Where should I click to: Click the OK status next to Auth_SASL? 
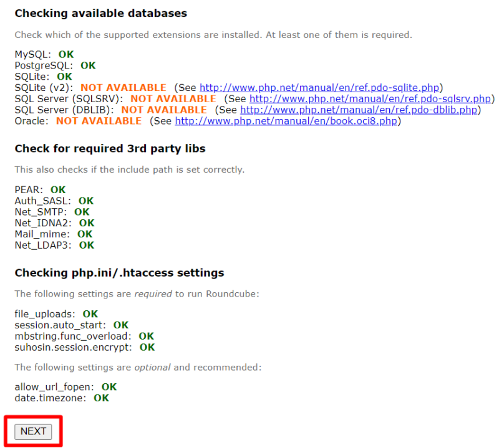[86, 201]
